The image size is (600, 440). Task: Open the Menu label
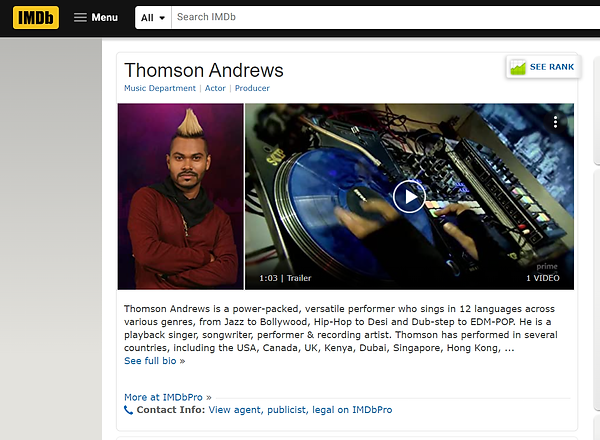point(104,18)
